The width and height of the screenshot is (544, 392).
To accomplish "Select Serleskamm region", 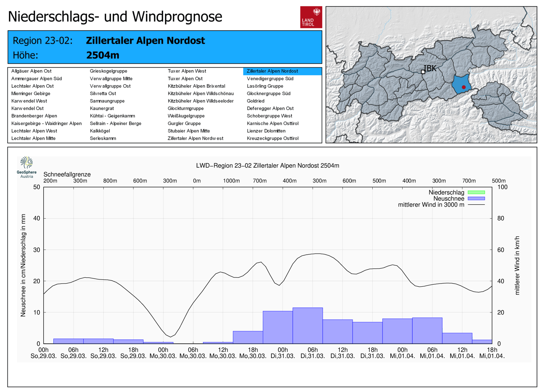I will (x=103, y=138).
